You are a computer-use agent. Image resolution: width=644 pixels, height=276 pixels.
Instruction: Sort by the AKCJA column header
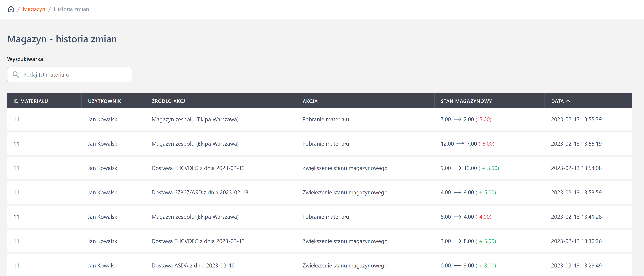[x=310, y=101]
